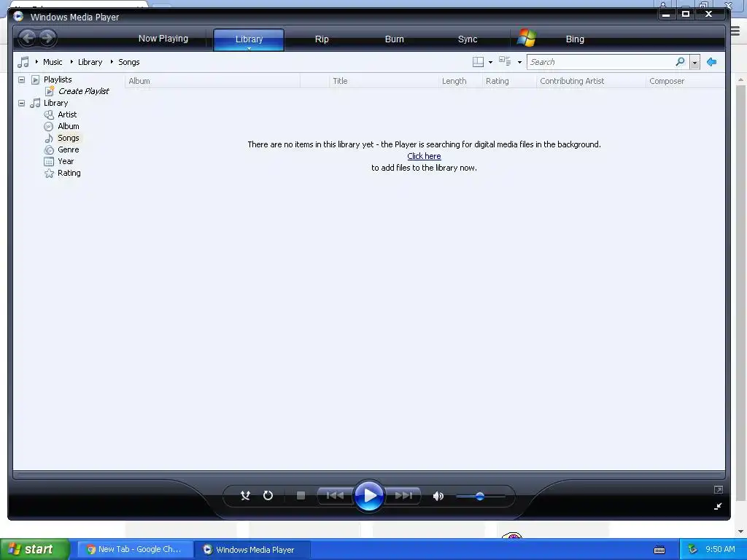Click the Windows Media Player taskbar button
The width and height of the screenshot is (747, 560).
[252, 550]
